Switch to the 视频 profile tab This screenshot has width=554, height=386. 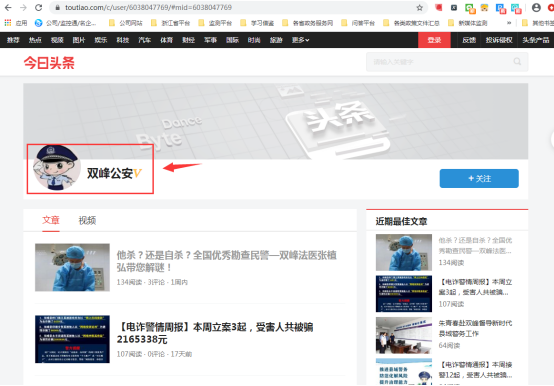point(87,220)
